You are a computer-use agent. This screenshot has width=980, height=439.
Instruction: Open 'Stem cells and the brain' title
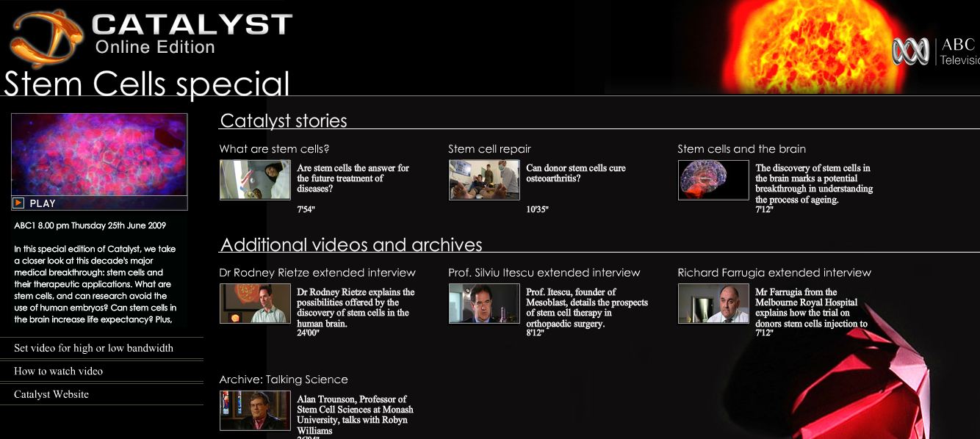point(741,149)
